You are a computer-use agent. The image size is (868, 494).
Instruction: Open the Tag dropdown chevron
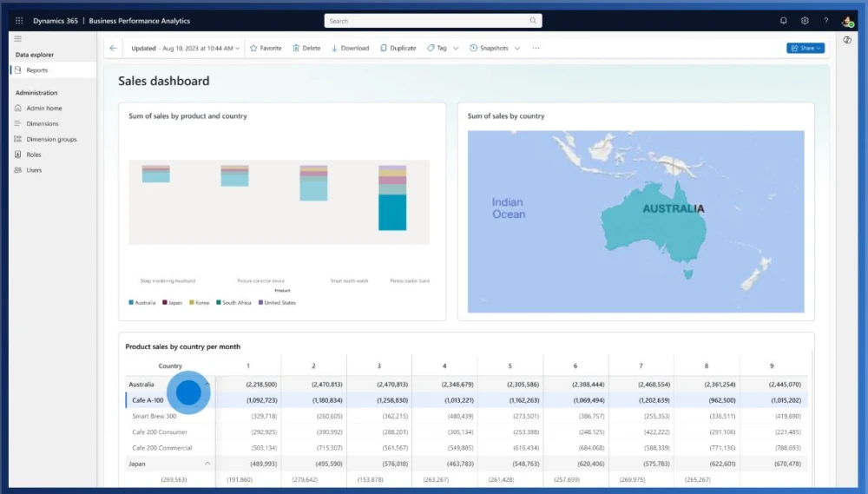pos(456,48)
